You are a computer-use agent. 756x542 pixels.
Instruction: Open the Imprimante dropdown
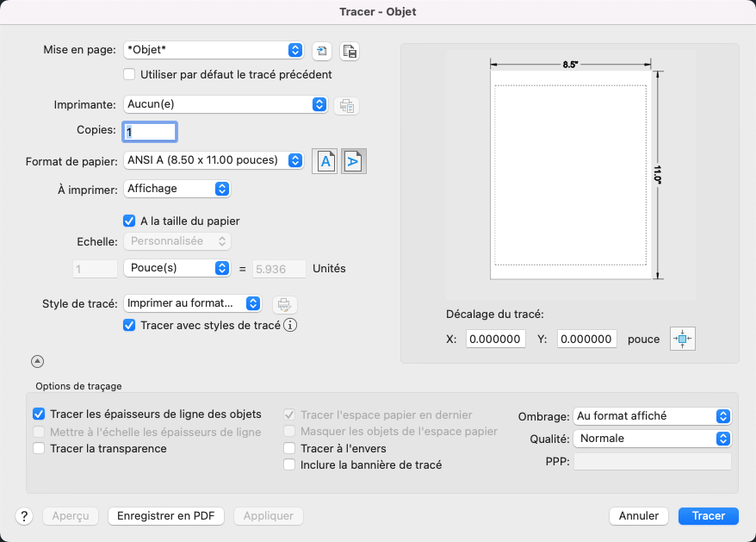coord(226,104)
